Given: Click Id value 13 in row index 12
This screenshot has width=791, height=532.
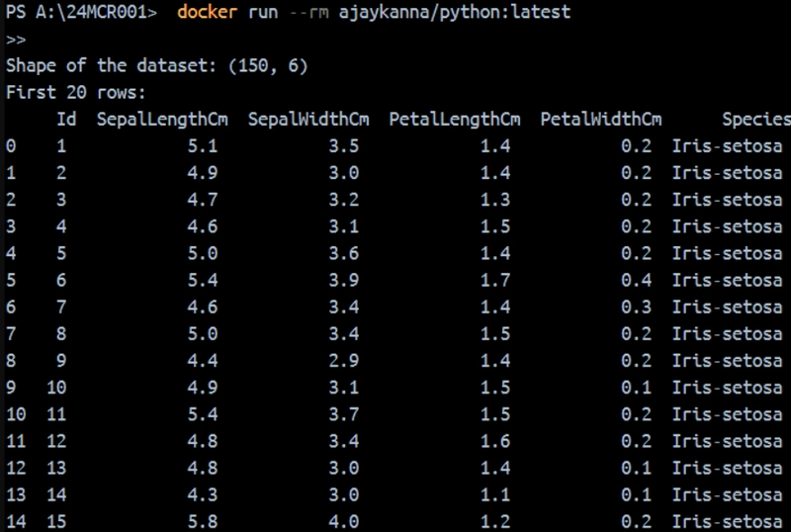Looking at the screenshot, I should [56, 468].
